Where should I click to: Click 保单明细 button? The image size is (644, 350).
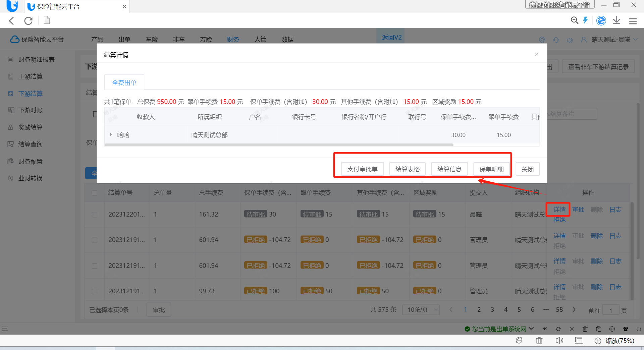click(x=491, y=169)
